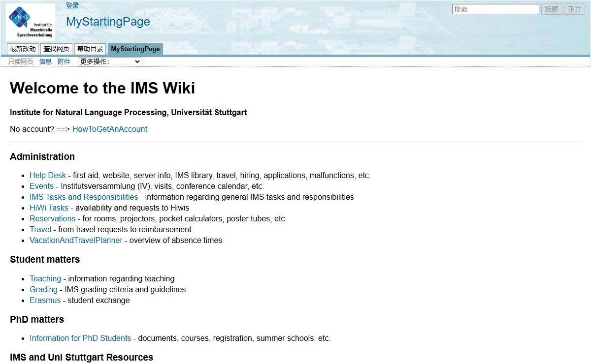591x364 pixels.
Task: Select the MyStartingPage navigation tab
Action: pyautogui.click(x=135, y=49)
